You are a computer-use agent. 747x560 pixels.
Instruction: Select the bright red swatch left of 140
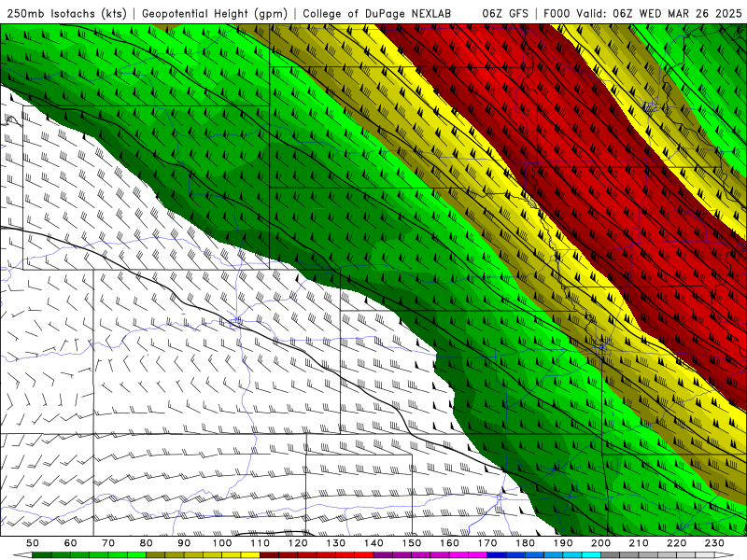[364, 555]
